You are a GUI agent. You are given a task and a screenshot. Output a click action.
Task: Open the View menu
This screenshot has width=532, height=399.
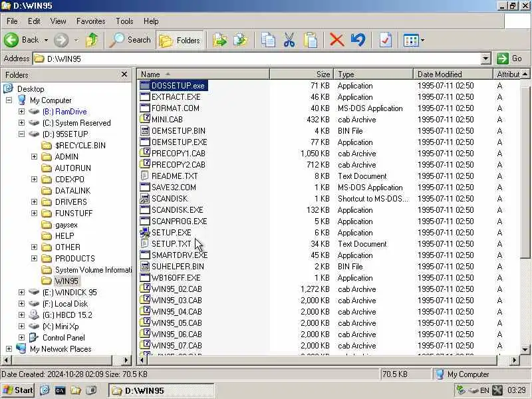[x=58, y=21]
